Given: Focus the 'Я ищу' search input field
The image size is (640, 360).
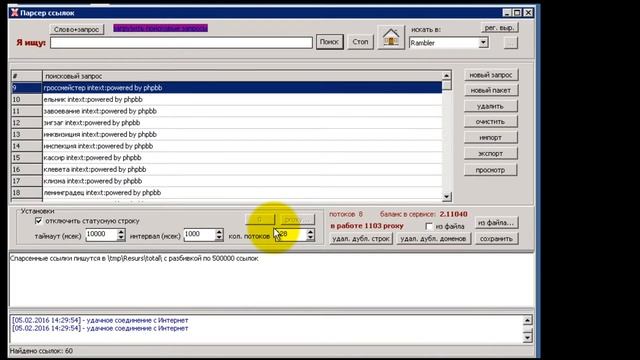Looking at the screenshot, I should click(x=181, y=42).
